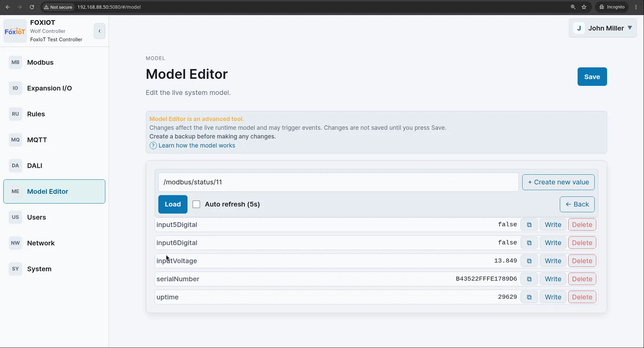This screenshot has width=644, height=348.
Task: Click the help question mark icon
Action: (153, 146)
